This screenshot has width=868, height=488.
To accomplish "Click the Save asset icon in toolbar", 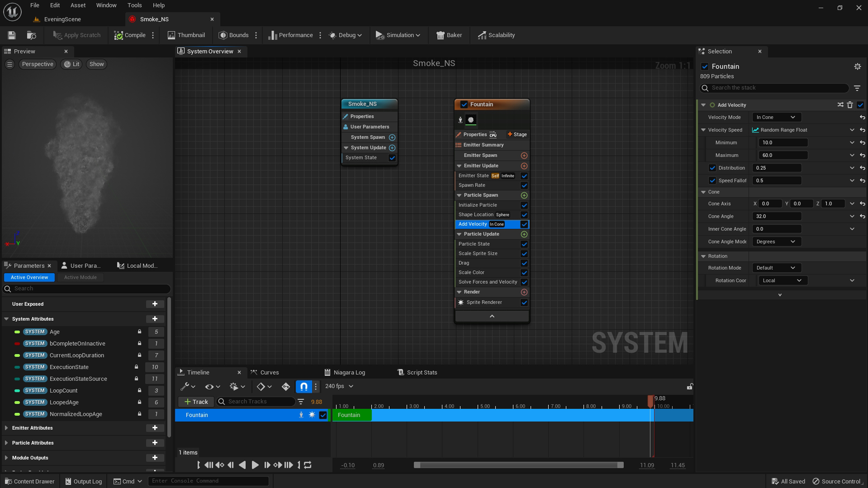I will tap(12, 35).
